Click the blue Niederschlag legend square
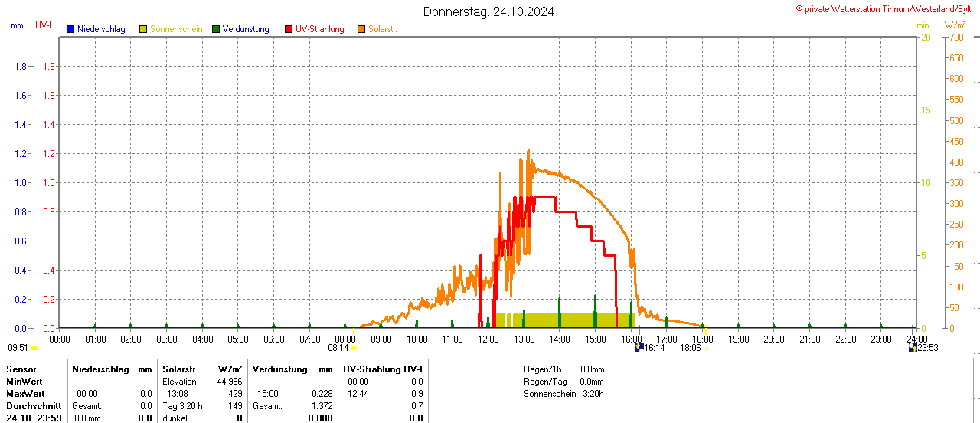 pyautogui.click(x=70, y=29)
